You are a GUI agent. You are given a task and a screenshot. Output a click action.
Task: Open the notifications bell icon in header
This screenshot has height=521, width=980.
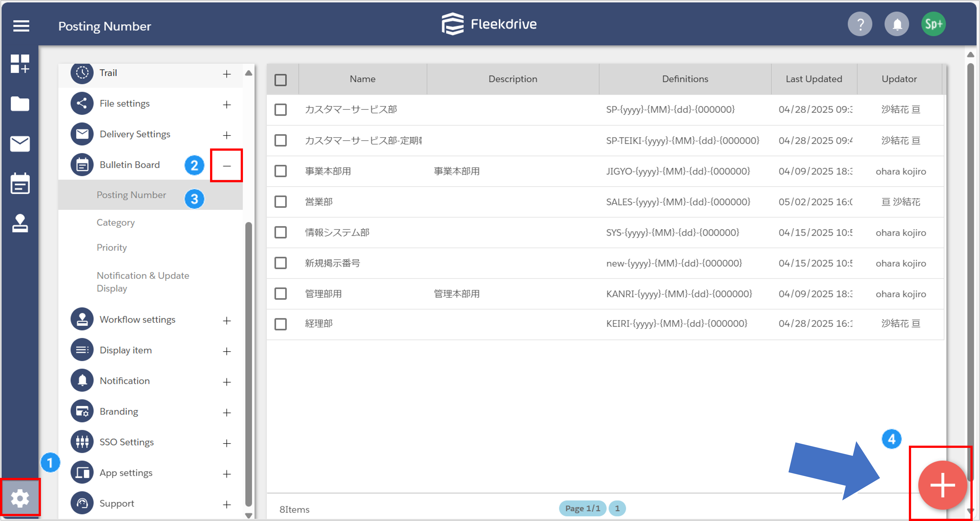click(897, 24)
